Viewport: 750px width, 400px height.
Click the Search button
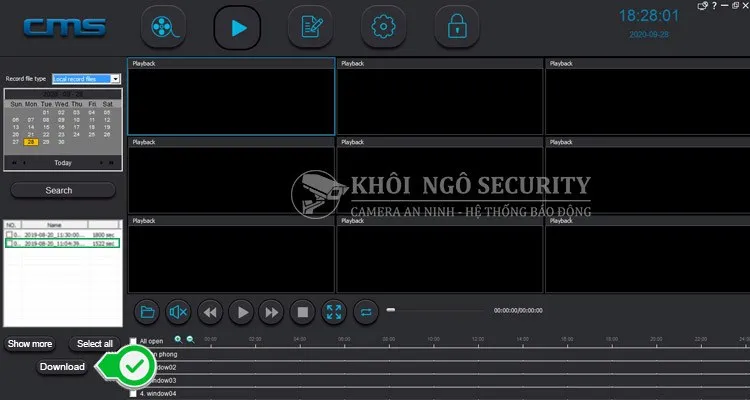tap(63, 190)
